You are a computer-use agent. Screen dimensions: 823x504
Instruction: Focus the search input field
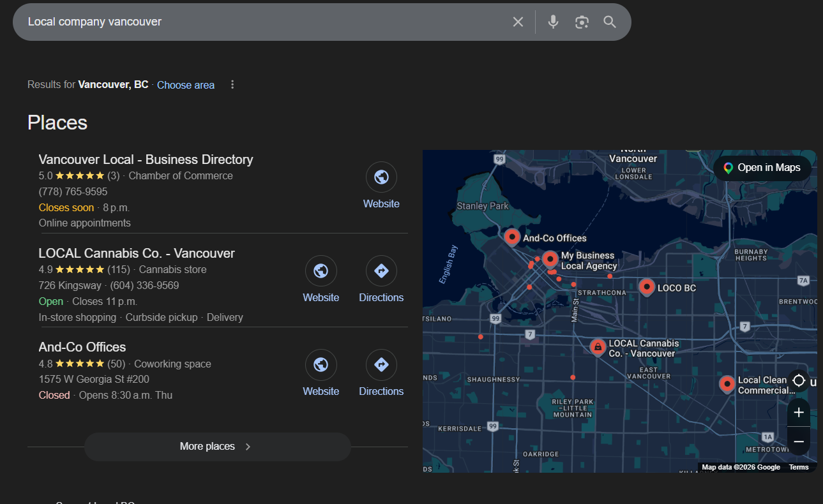coord(265,22)
